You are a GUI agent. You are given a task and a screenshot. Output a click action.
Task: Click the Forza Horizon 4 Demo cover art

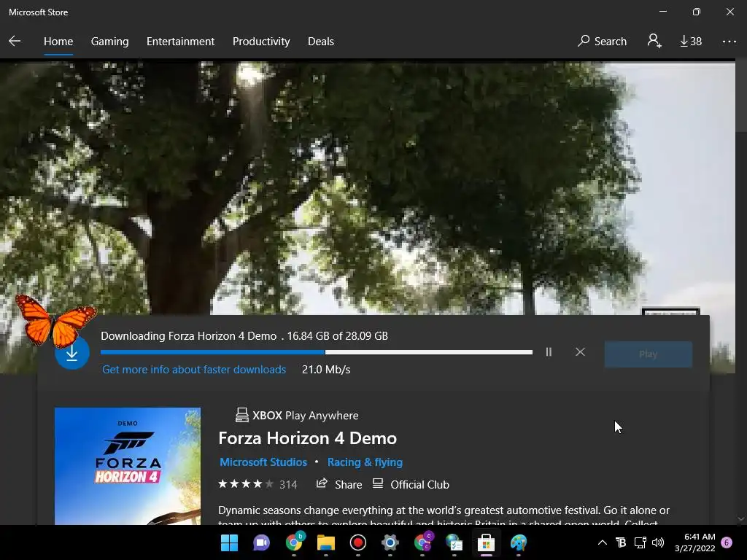pos(128,466)
